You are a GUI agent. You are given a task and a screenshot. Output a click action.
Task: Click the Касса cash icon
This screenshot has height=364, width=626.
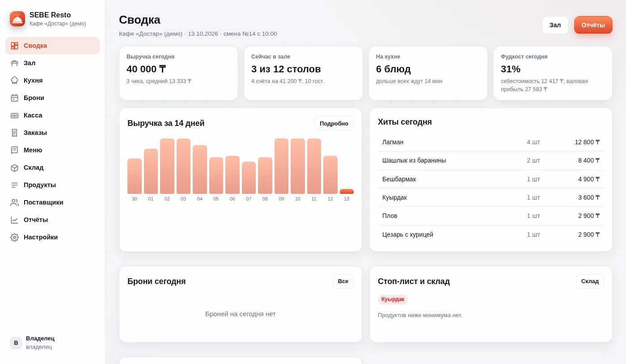point(14,115)
